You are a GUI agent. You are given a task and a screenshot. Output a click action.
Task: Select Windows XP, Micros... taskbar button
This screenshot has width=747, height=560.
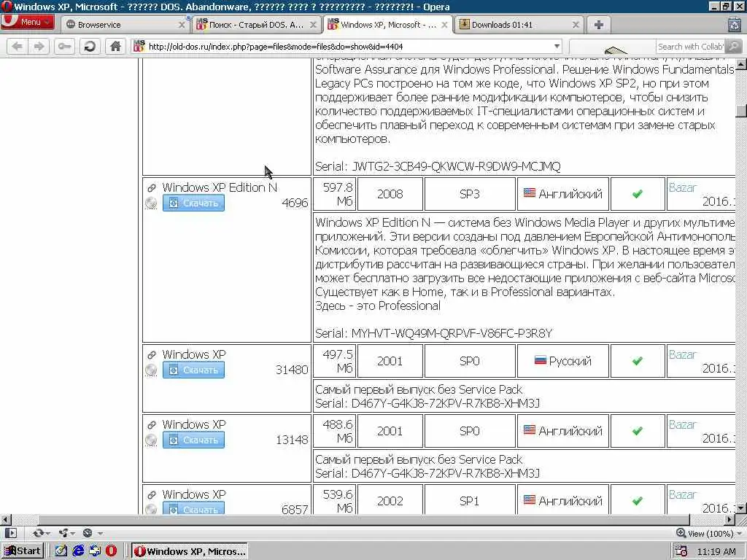click(x=190, y=551)
